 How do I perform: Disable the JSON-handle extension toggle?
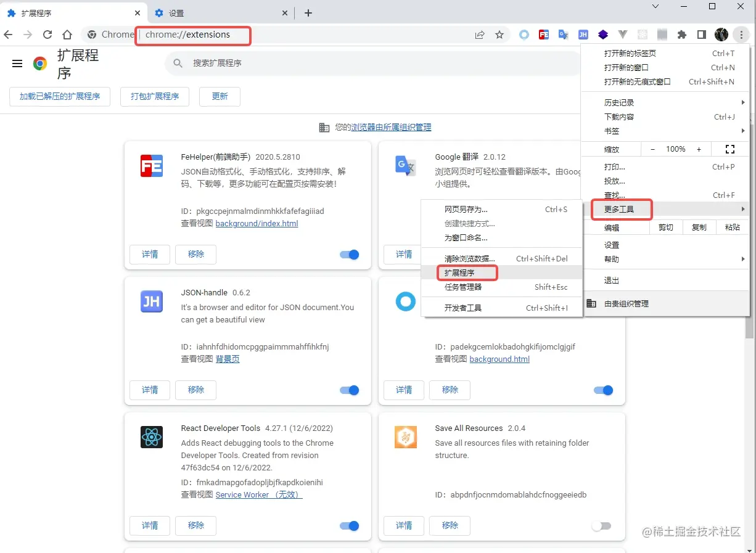coord(350,390)
